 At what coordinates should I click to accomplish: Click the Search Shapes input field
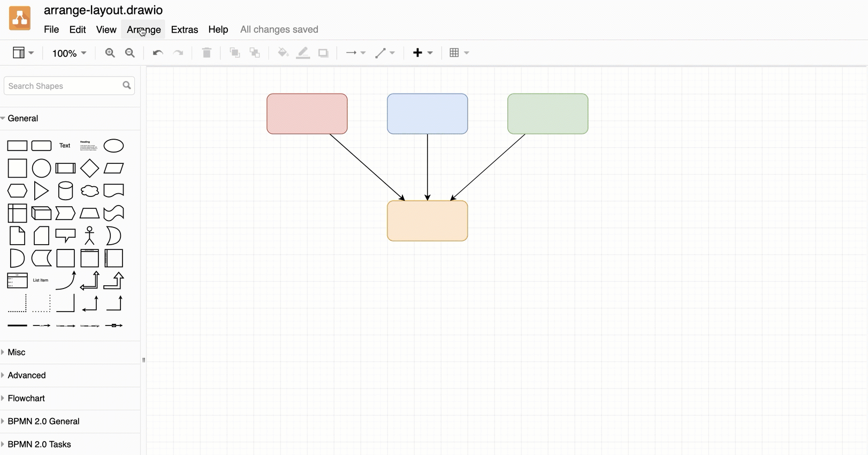(x=63, y=86)
